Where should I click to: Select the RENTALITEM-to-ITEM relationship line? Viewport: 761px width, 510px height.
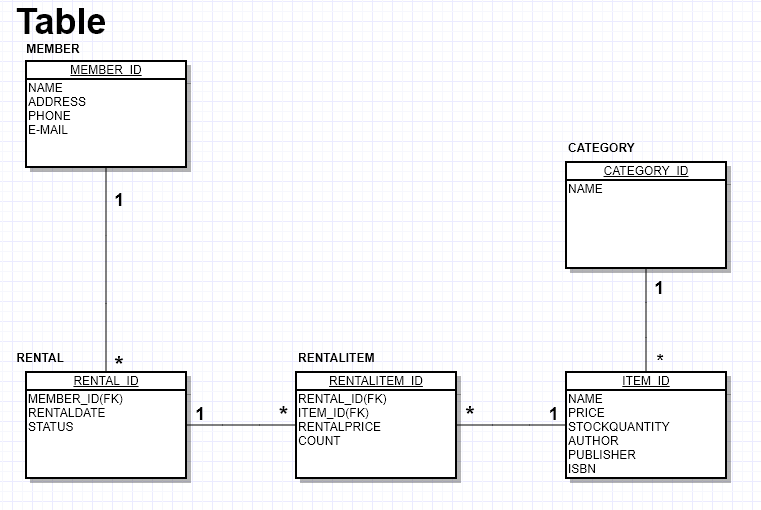(x=511, y=425)
